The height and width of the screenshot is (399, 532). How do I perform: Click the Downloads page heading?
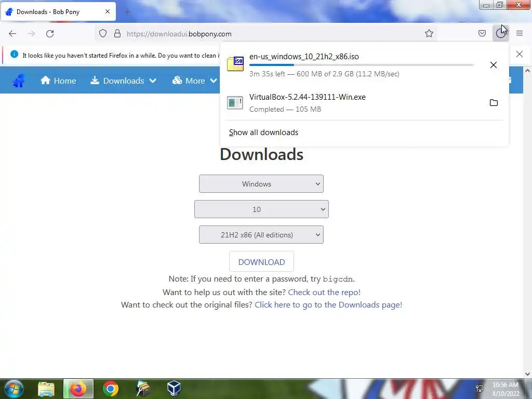pos(262,154)
